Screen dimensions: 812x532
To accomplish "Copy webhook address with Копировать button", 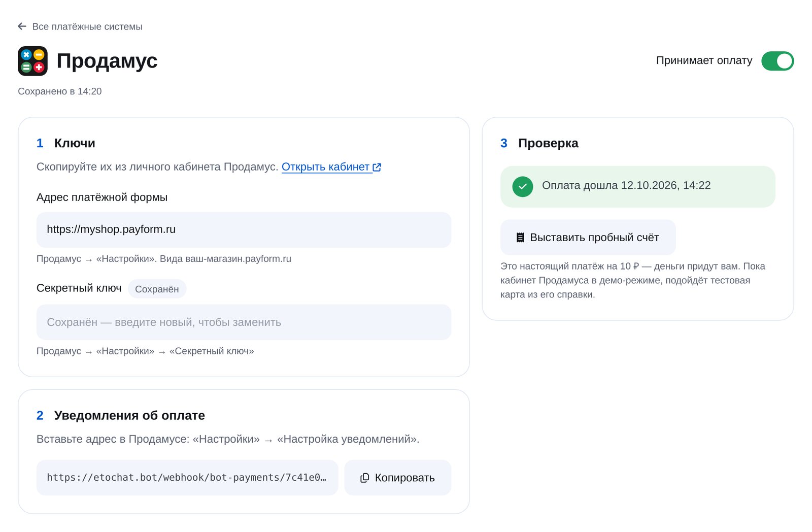I will click(397, 478).
